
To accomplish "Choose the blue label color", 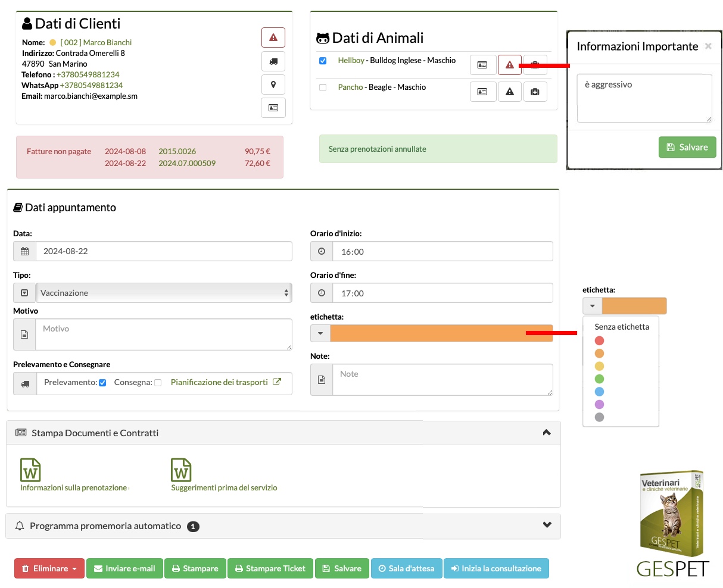I will (x=599, y=392).
